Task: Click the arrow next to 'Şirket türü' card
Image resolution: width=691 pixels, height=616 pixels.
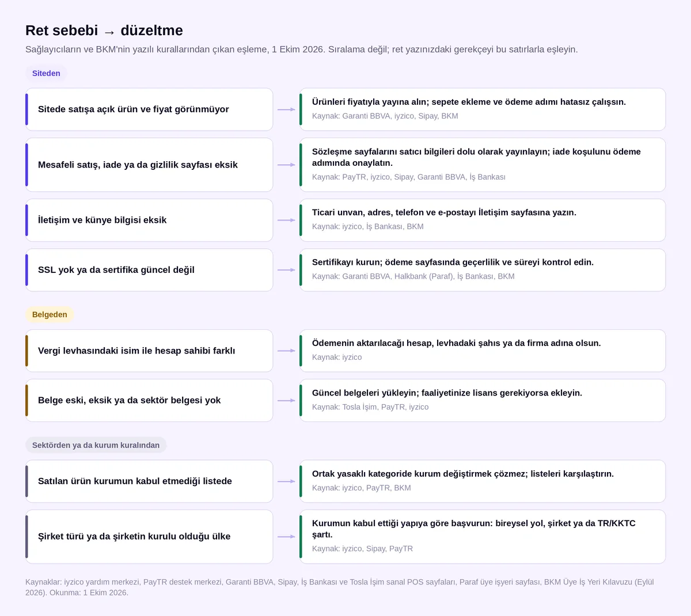Action: pyautogui.click(x=286, y=537)
